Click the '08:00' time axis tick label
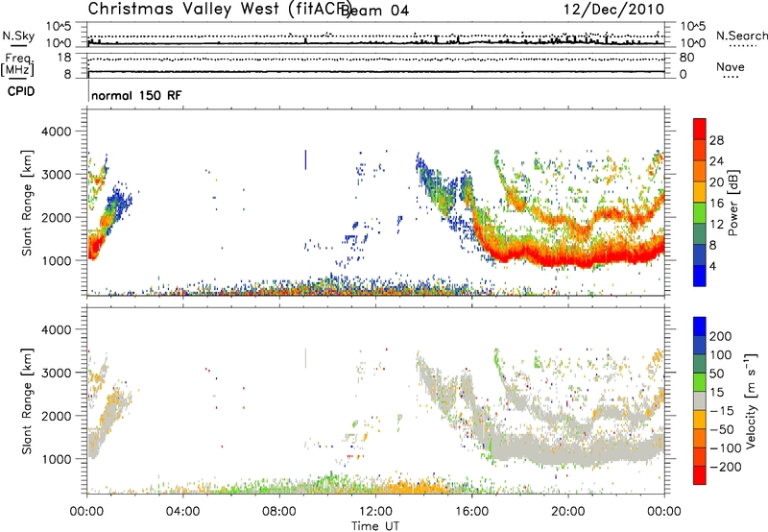This screenshot has height=532, width=768. (x=279, y=512)
